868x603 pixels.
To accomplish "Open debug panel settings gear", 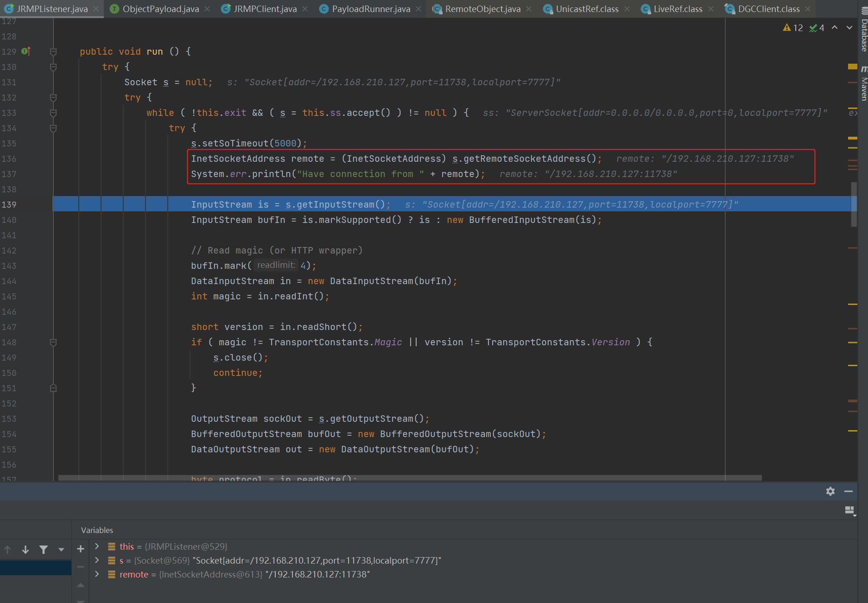I will click(830, 491).
